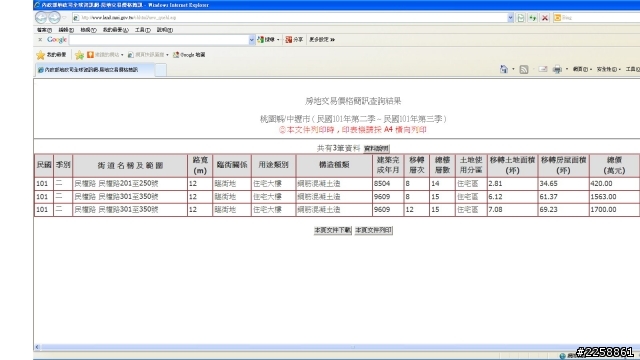The width and height of the screenshot is (640, 360).
Task: Open the 我的最愛(A) menu
Action: click(x=116, y=30)
